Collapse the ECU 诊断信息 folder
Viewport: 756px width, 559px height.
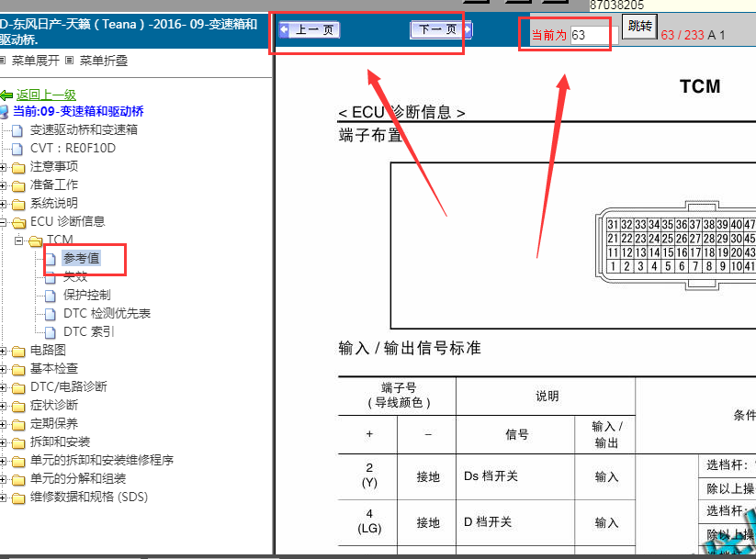point(3,222)
